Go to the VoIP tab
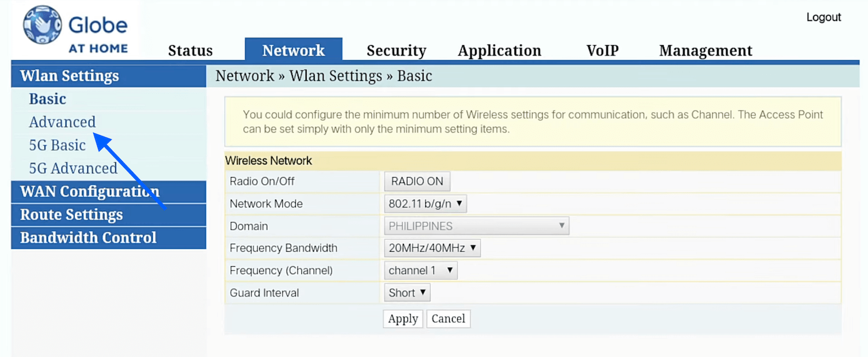 click(602, 51)
